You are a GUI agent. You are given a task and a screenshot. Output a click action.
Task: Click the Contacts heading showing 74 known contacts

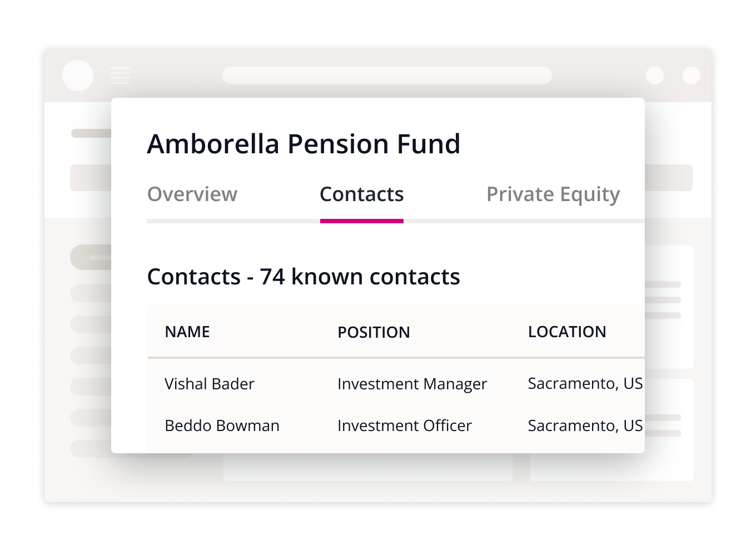304,276
